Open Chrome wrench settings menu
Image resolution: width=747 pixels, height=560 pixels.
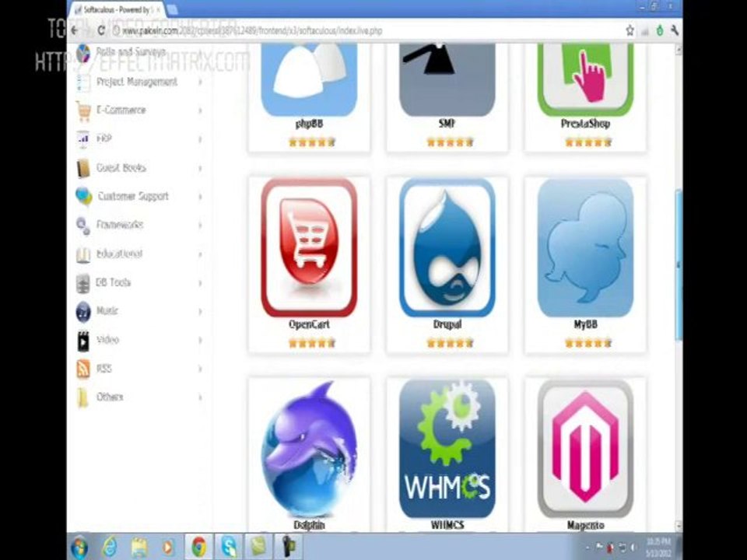pyautogui.click(x=674, y=31)
